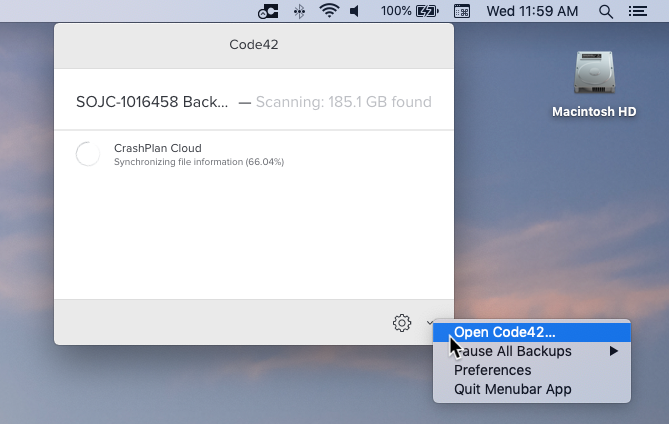Click the settings gear icon
The height and width of the screenshot is (424, 669).
(x=401, y=323)
